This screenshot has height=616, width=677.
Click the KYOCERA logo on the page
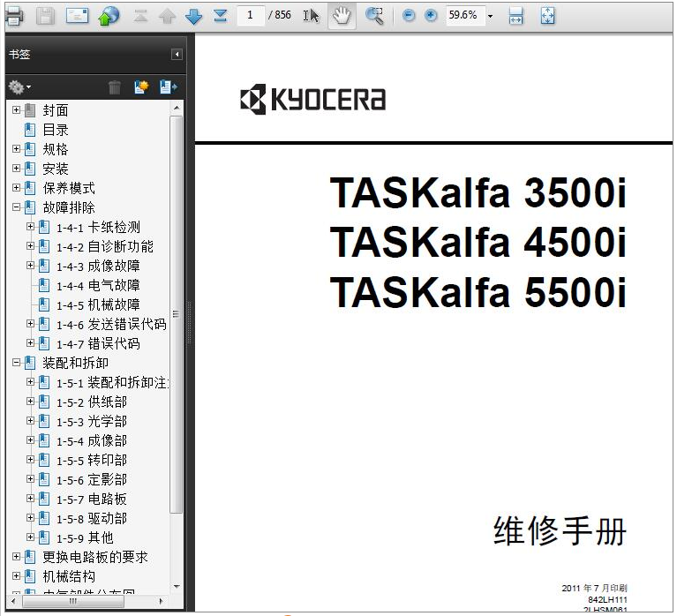coord(312,99)
